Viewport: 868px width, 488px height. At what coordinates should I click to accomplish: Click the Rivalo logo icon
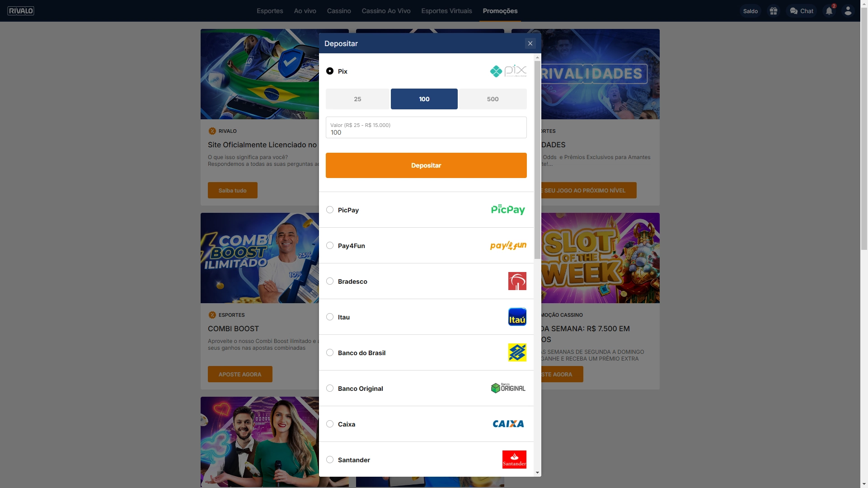pos(21,11)
